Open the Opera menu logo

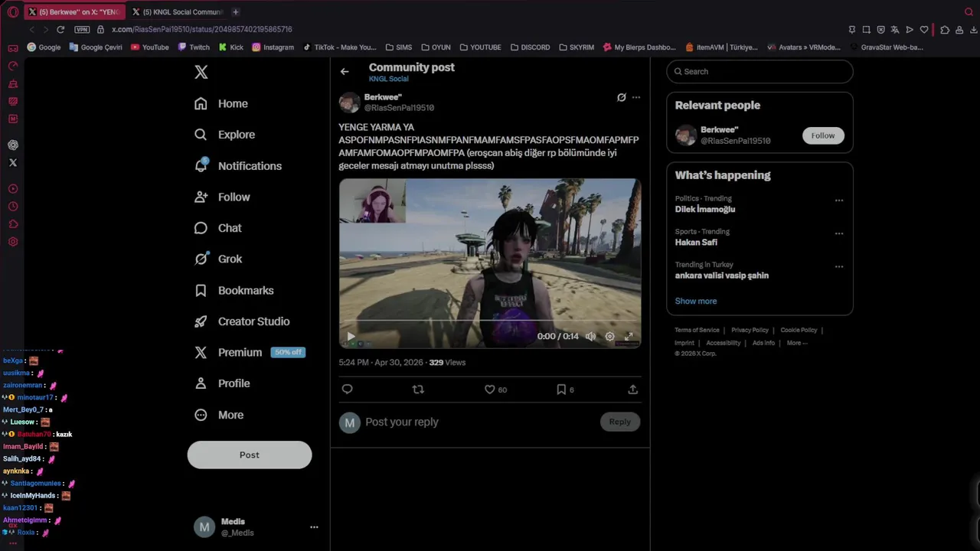pyautogui.click(x=13, y=11)
